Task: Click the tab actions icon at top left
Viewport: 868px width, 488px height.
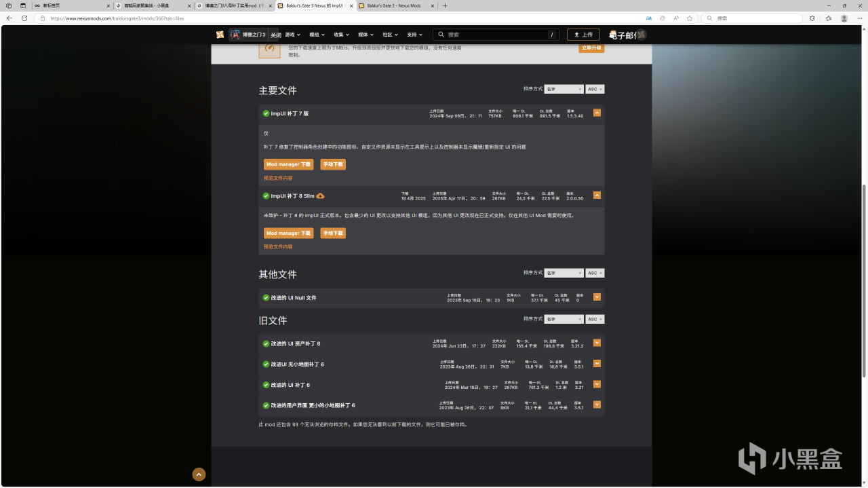Action: (22, 5)
